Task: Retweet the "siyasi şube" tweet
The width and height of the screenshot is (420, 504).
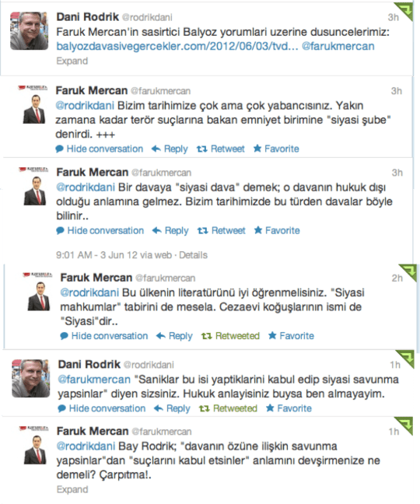Action: click(x=221, y=149)
